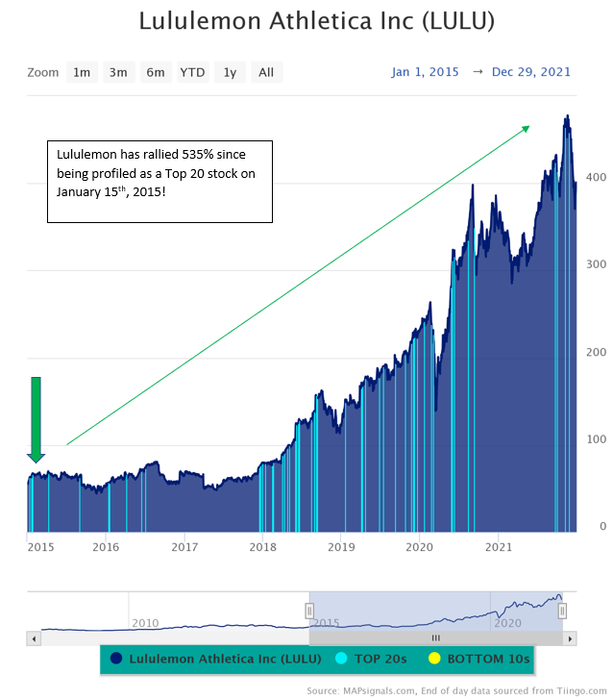The height and width of the screenshot is (700, 613).
Task: Click the navigator scrollbar thumb grip
Action: point(436,638)
